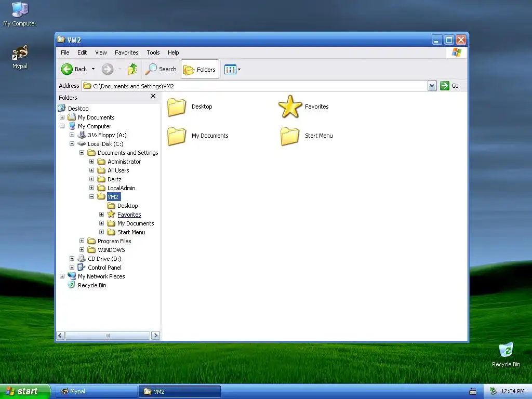Select the Favorites star folder in file view

tap(303, 107)
